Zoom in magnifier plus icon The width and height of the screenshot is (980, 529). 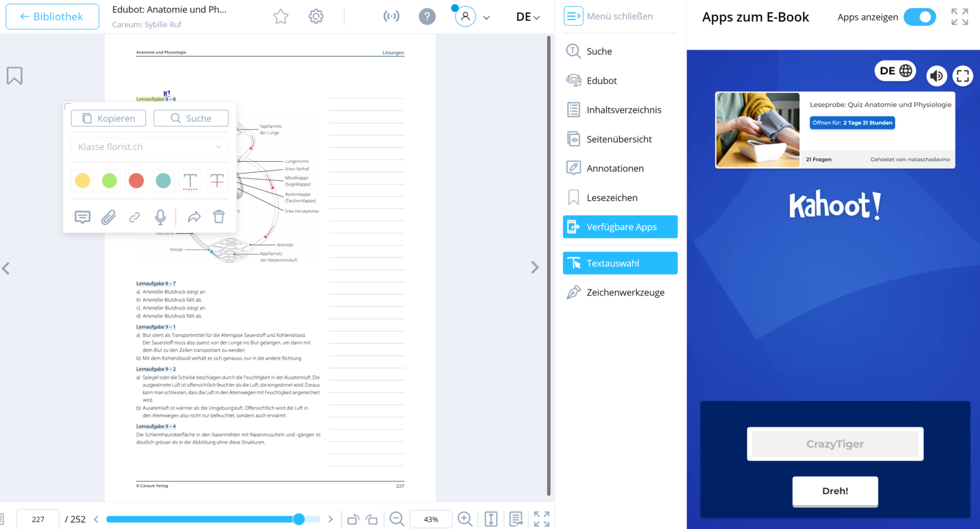[x=465, y=519]
